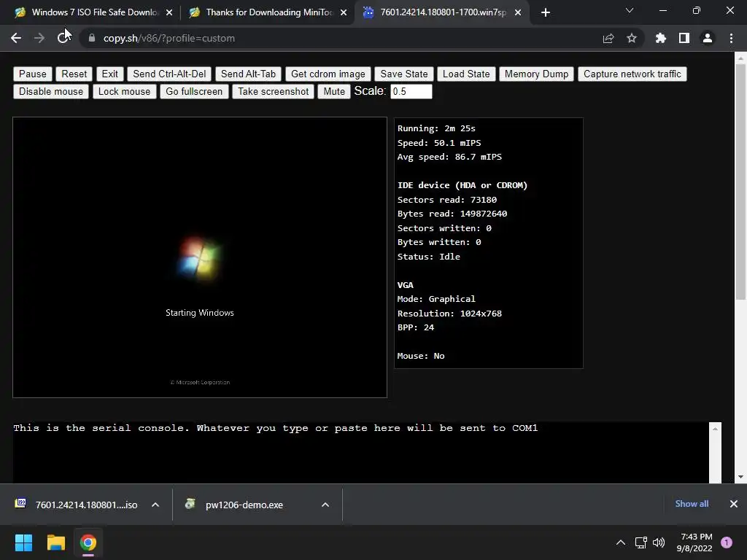This screenshot has width=747, height=560.
Task: Open the volume tray icon
Action: click(x=659, y=542)
